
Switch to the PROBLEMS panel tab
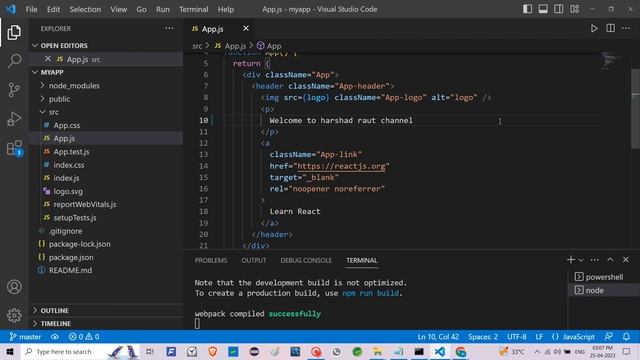tap(211, 260)
